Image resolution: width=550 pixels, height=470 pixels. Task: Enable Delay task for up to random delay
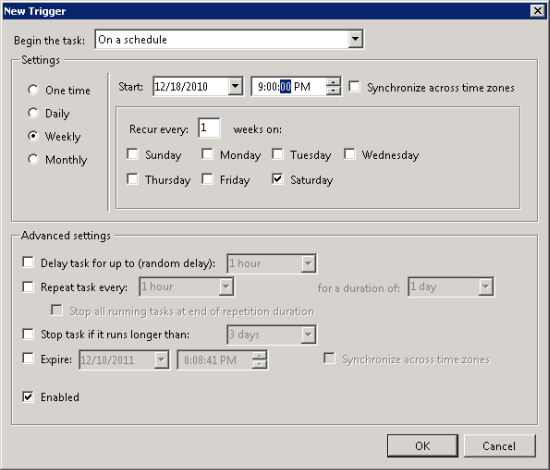[28, 262]
